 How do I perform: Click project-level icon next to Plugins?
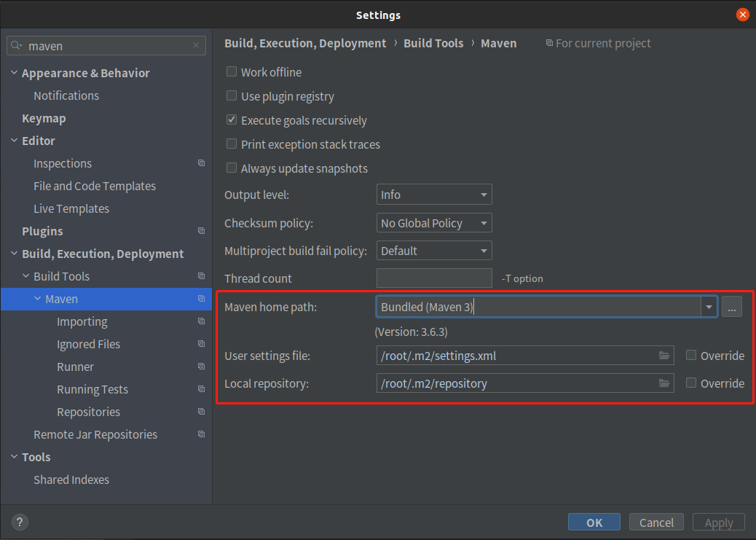(202, 231)
